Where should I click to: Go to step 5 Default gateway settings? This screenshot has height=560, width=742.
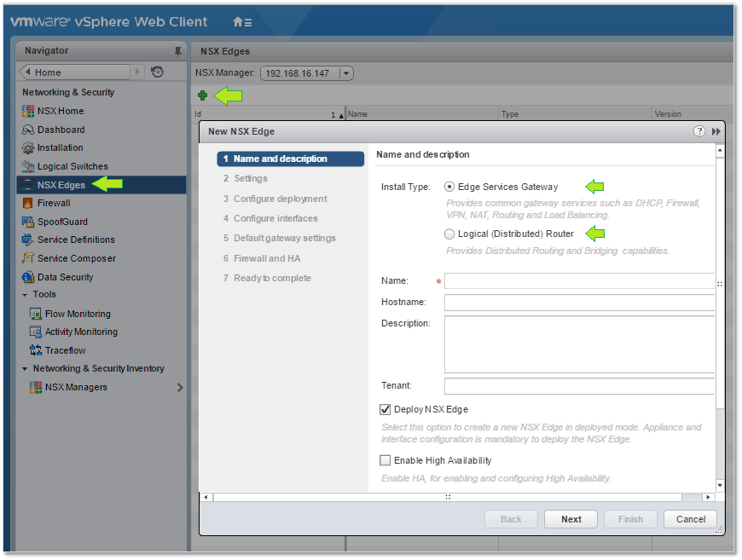pos(279,239)
